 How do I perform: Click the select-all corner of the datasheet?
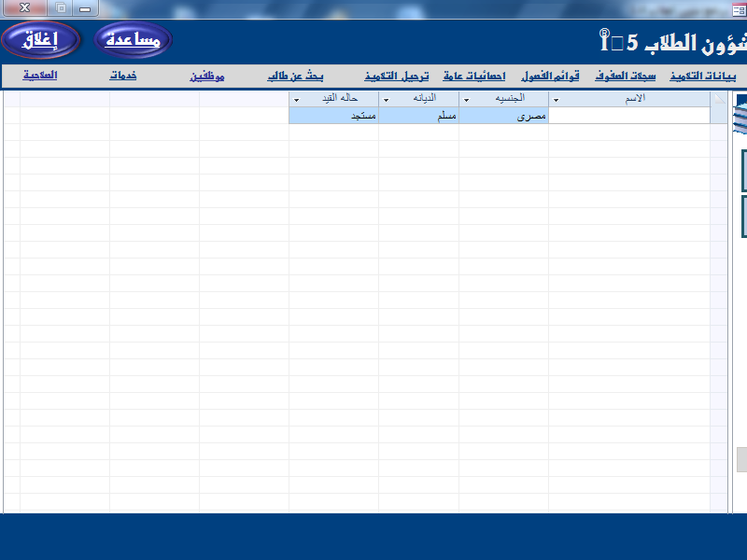(718, 99)
